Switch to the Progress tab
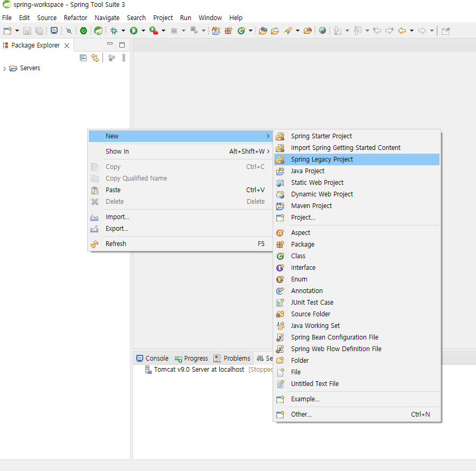Image resolution: width=476 pixels, height=471 pixels. [192, 359]
